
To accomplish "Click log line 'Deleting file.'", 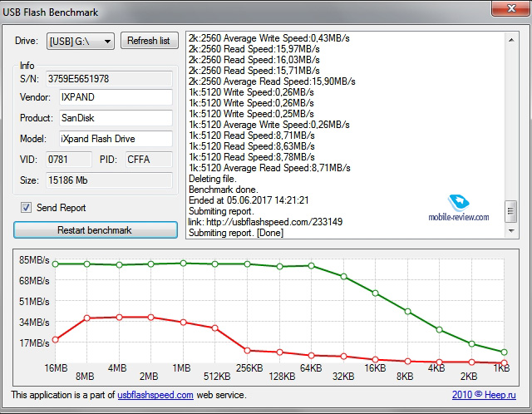I will coord(213,179).
